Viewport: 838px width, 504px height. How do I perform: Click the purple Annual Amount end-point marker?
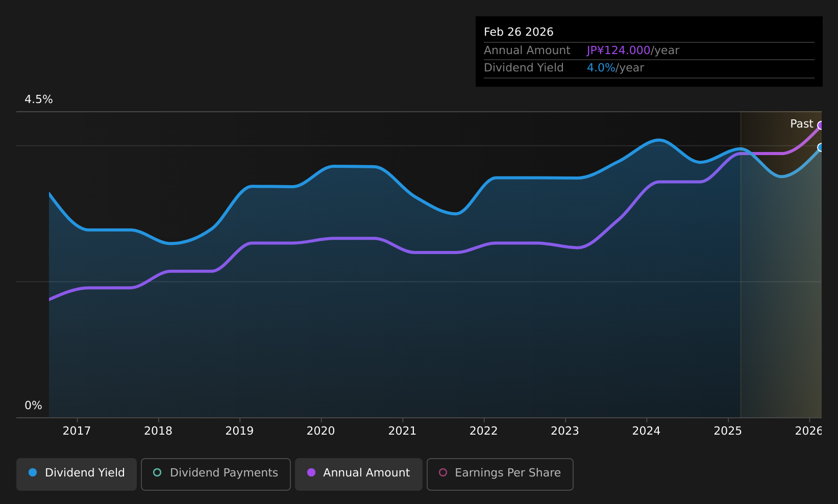(821, 125)
